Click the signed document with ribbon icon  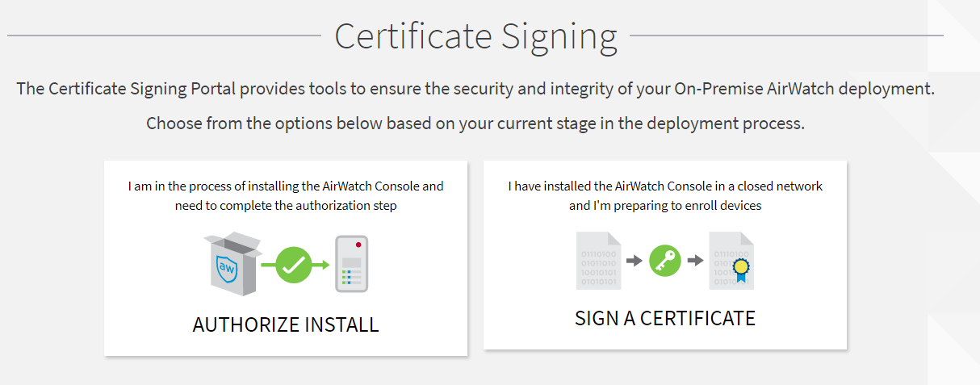[731, 261]
